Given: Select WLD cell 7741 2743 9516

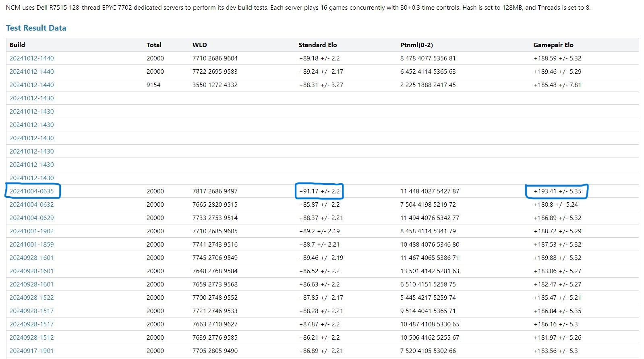Looking at the screenshot, I should click(215, 244).
